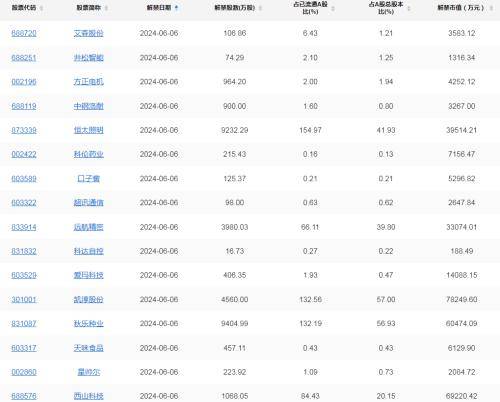
Task: Open stock code 002422 link
Action: (x=24, y=154)
